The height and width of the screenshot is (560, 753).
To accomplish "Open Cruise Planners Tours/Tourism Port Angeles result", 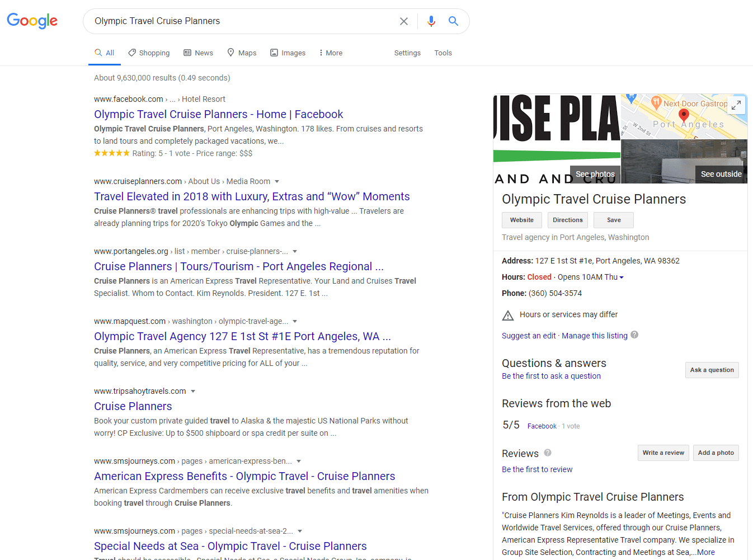I will pos(239,266).
